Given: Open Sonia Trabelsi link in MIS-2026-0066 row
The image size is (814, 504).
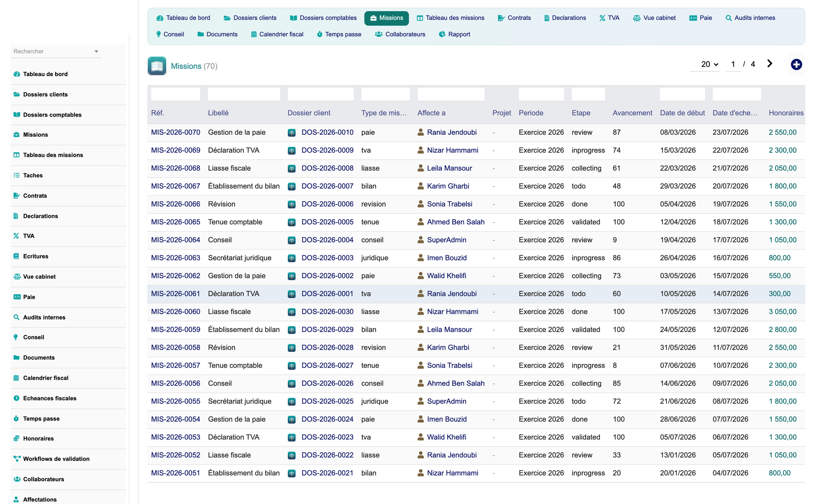Looking at the screenshot, I should pyautogui.click(x=450, y=204).
